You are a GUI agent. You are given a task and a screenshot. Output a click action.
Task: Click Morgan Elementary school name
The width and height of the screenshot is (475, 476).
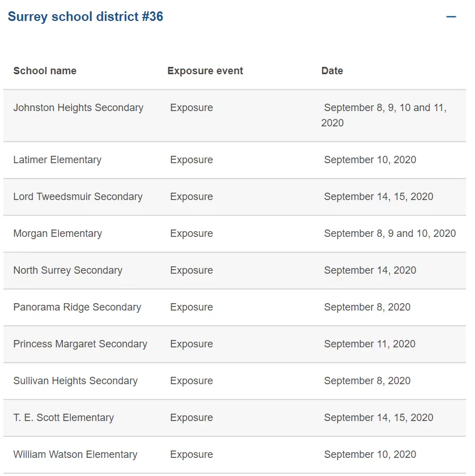(58, 233)
